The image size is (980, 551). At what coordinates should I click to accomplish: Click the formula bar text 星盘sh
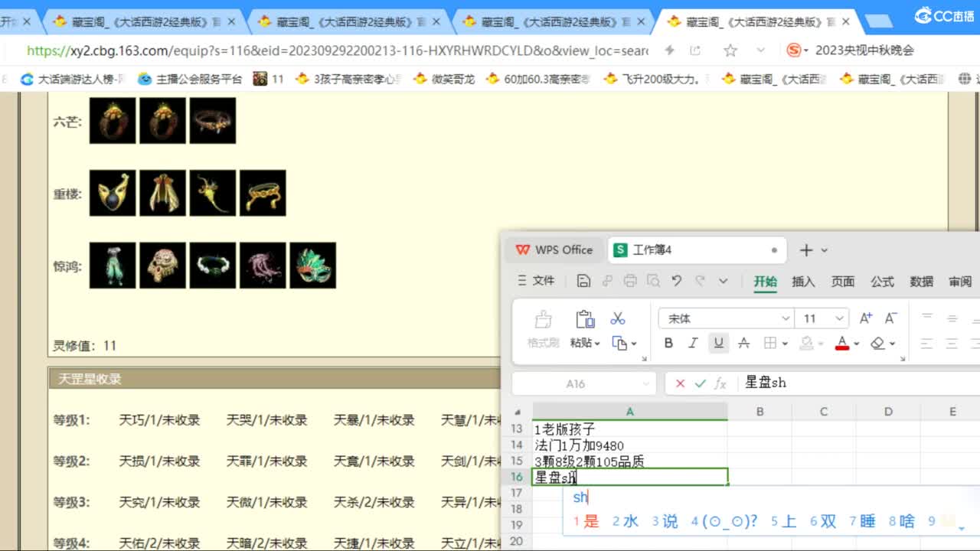point(766,383)
